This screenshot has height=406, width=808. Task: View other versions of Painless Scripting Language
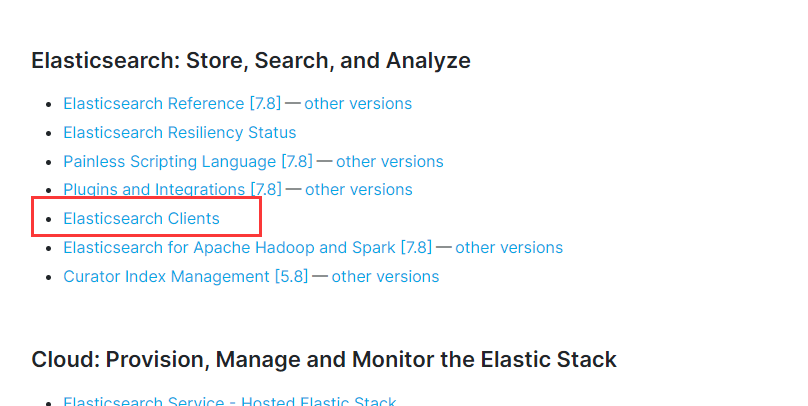(389, 161)
